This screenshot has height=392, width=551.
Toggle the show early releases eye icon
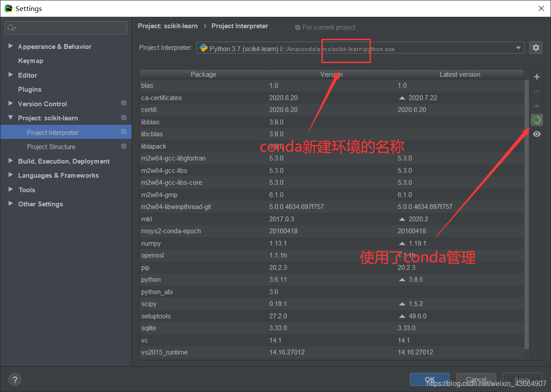(x=537, y=134)
